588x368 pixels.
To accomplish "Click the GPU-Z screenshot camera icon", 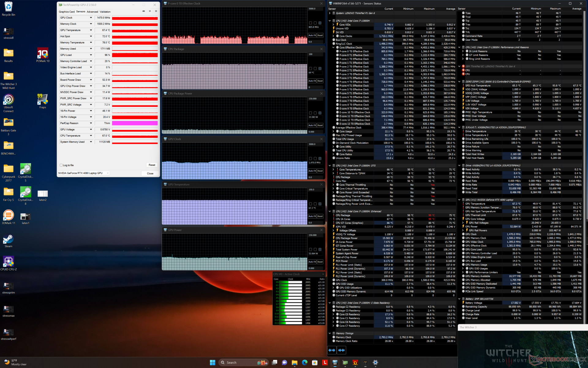I will (x=144, y=11).
